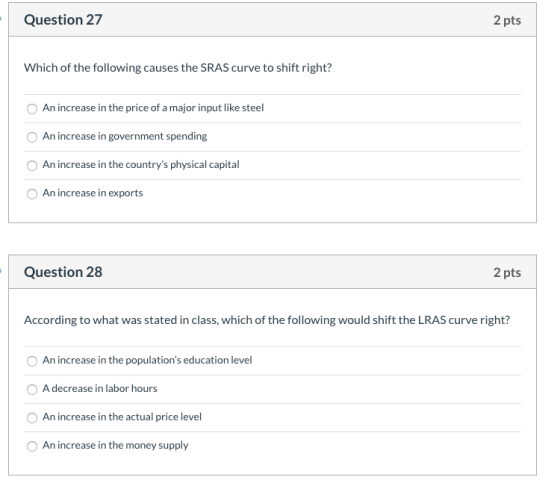
Task: Click the 2 pts label on Question 27
Action: (x=507, y=20)
